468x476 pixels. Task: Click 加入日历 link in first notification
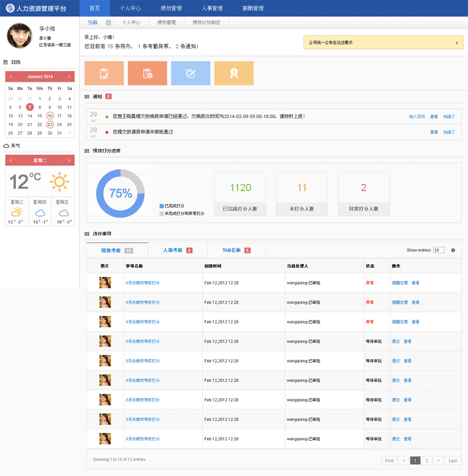click(417, 117)
